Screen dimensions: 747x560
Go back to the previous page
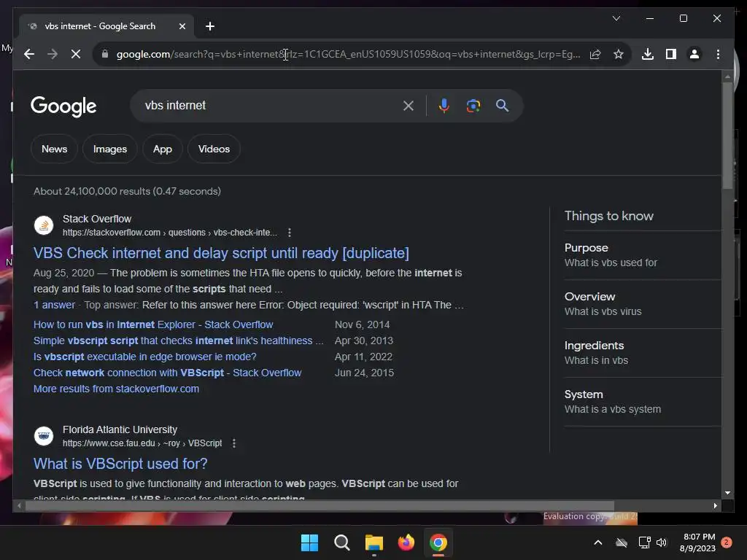[29, 54]
